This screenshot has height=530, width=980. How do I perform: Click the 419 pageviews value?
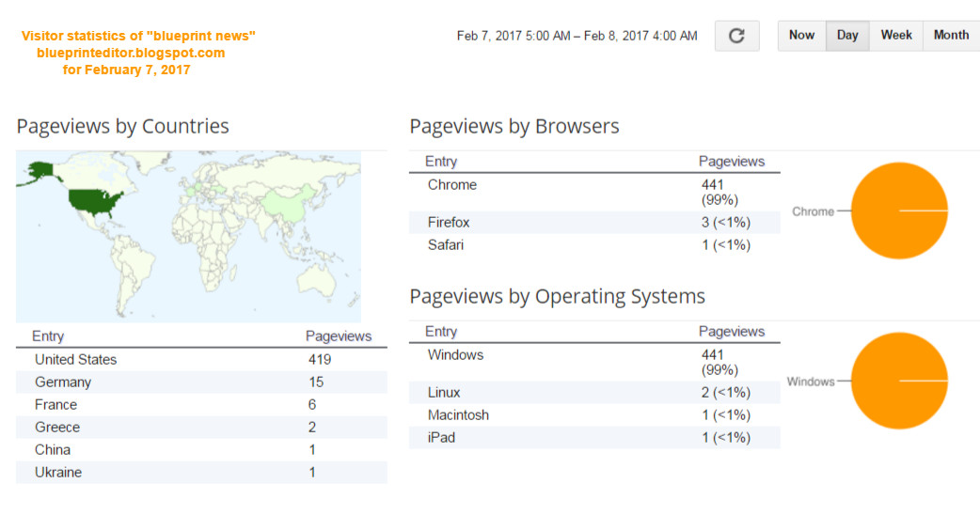pyautogui.click(x=320, y=360)
